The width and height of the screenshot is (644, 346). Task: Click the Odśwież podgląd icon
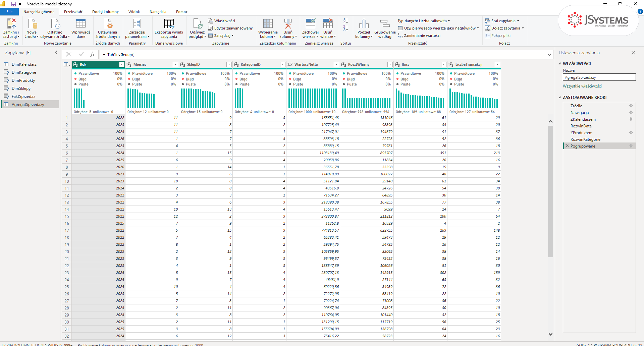tap(198, 24)
